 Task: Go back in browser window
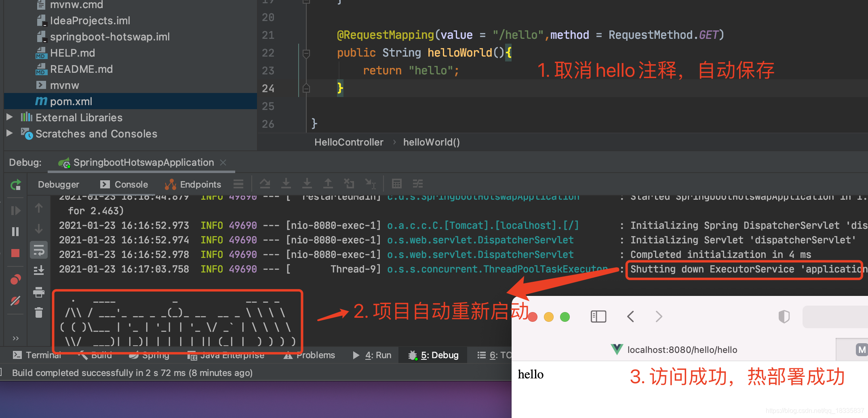630,317
